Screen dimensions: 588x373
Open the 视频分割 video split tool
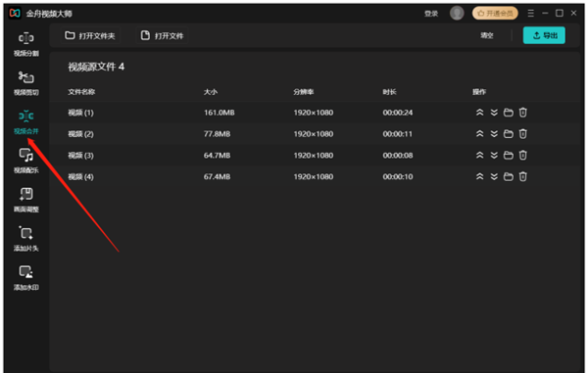point(26,45)
